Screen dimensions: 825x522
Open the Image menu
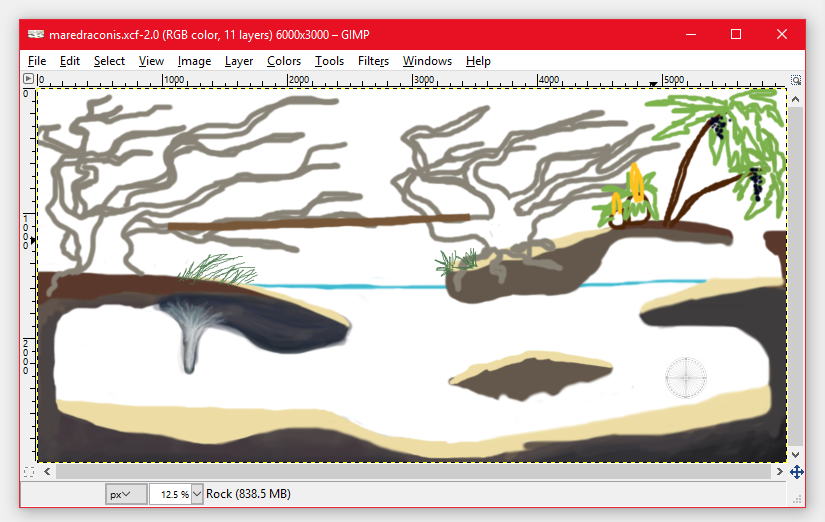coord(194,61)
